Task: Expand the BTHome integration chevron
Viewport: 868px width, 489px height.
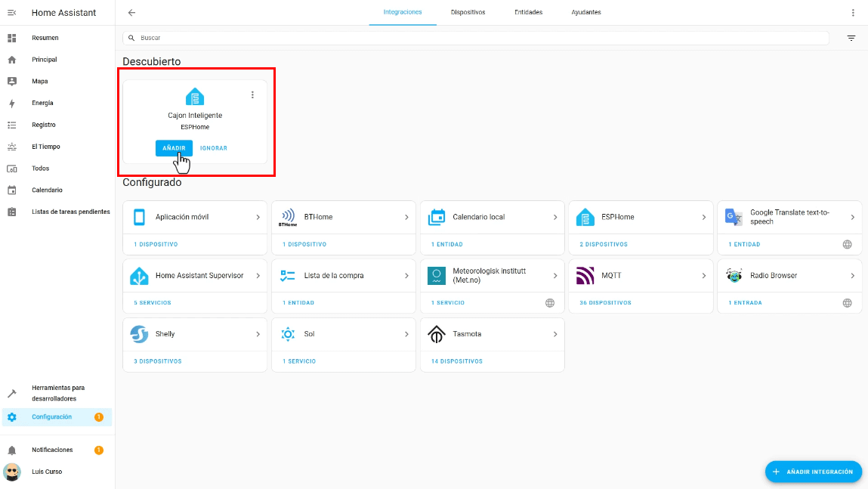Action: tap(406, 218)
